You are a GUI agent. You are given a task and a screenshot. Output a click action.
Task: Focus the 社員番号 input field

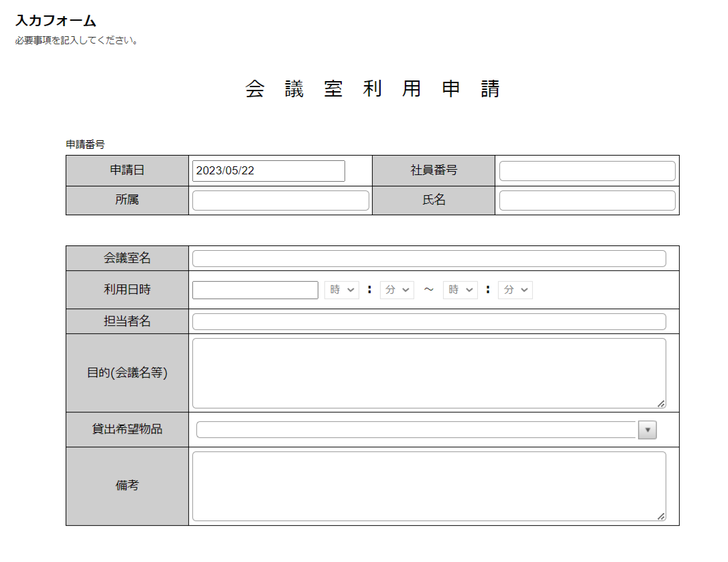pos(587,171)
